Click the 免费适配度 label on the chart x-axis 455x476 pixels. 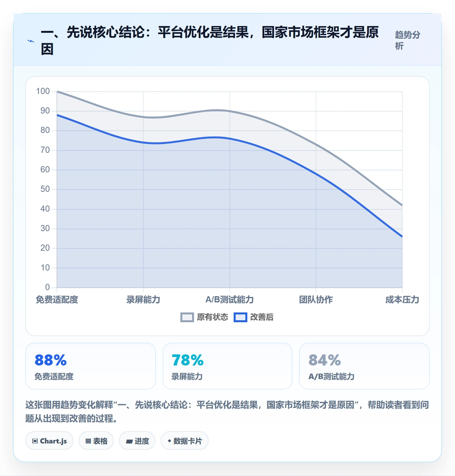pos(57,299)
